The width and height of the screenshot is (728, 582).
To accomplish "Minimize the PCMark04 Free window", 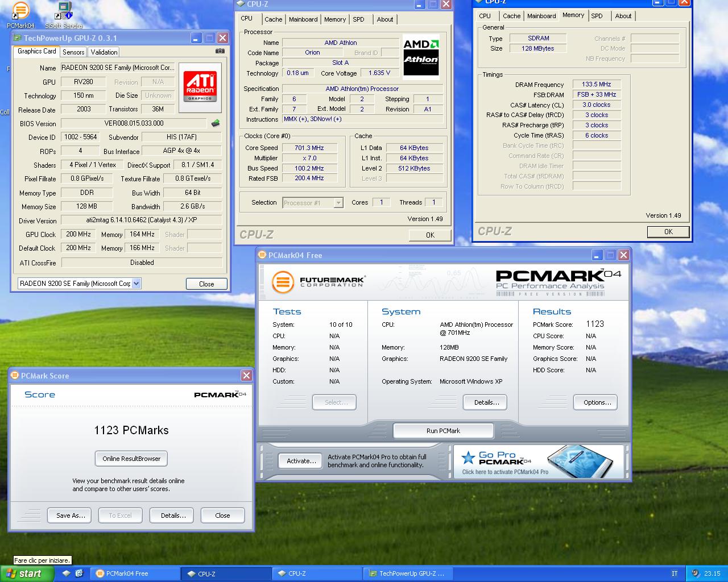I will point(597,255).
